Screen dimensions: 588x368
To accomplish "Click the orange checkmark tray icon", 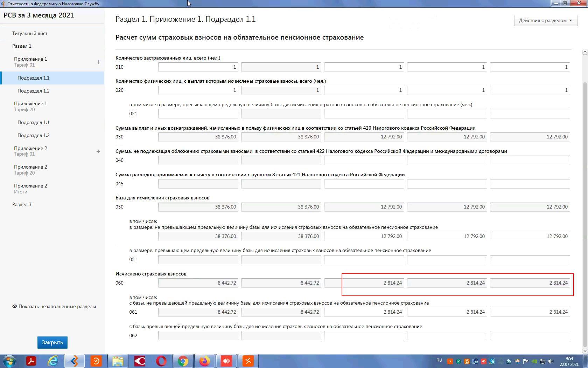I will tap(450, 361).
